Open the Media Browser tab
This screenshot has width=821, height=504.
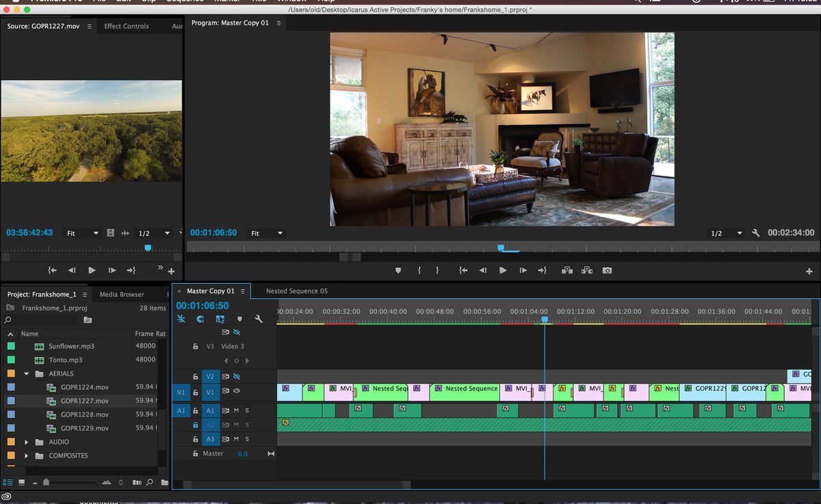pyautogui.click(x=122, y=295)
